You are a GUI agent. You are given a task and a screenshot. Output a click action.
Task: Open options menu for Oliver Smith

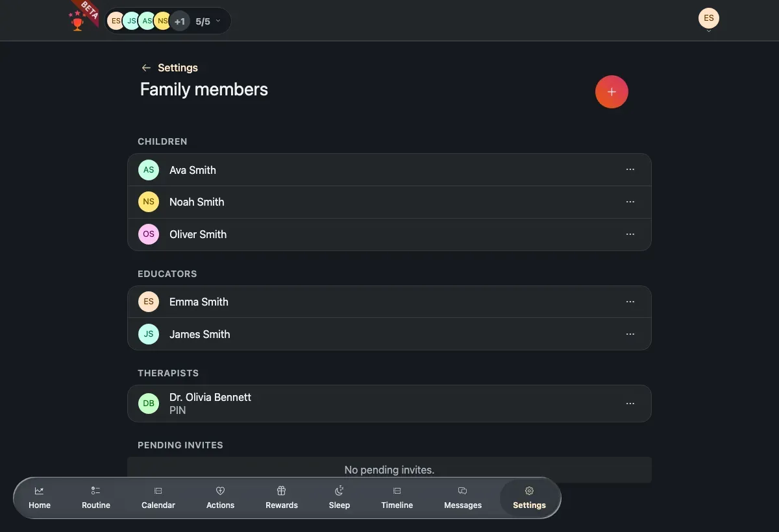pos(630,234)
